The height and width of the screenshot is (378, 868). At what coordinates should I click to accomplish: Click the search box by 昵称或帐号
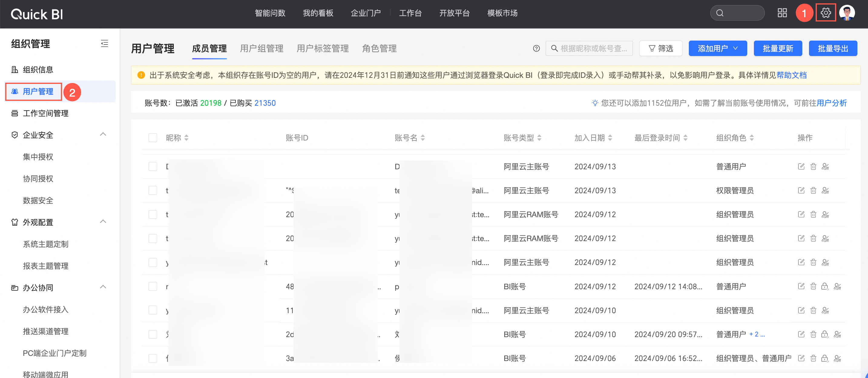(589, 48)
